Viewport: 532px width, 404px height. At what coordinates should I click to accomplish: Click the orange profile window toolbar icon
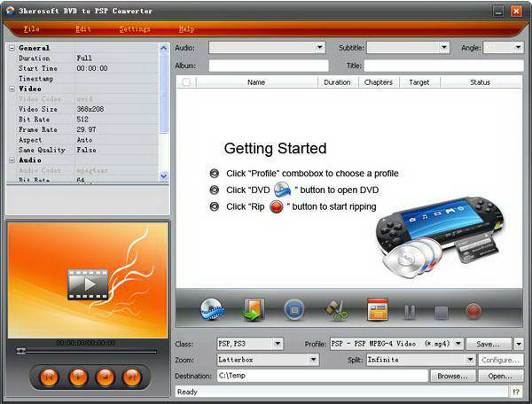(378, 309)
